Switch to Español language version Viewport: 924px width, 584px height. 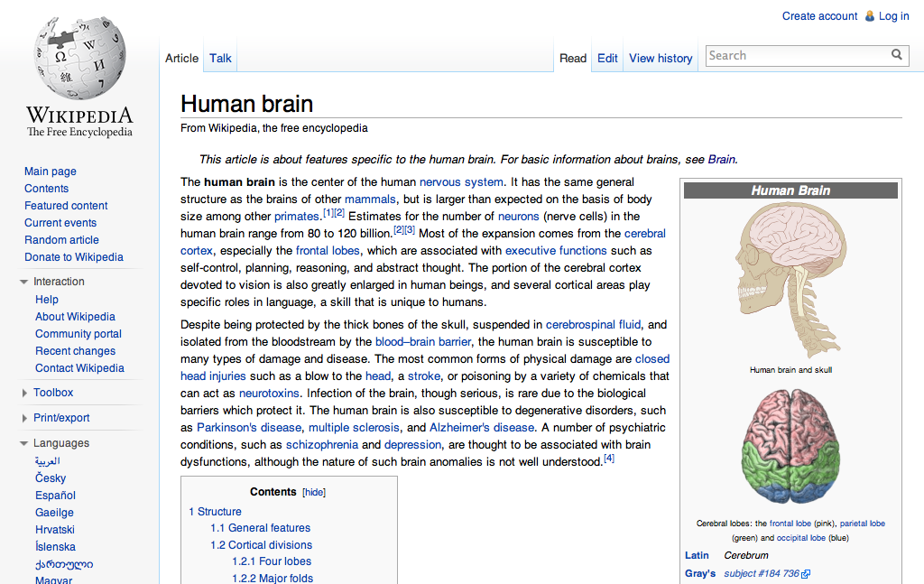click(55, 495)
